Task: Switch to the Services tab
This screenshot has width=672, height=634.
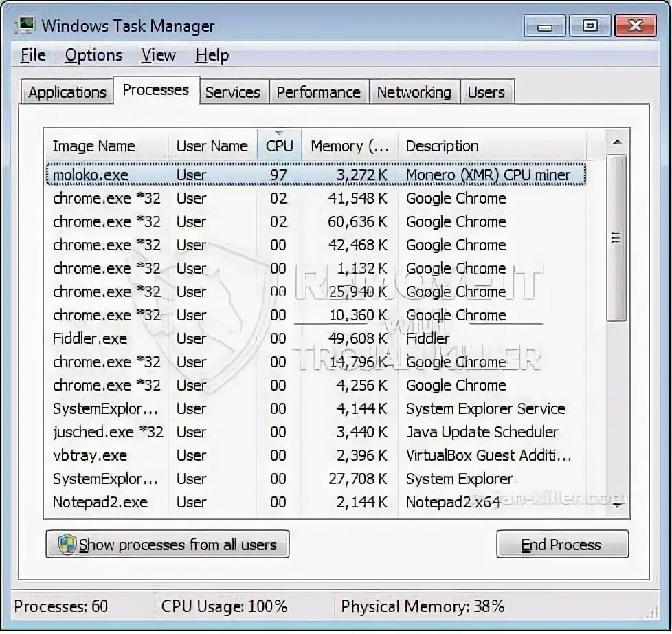Action: (233, 91)
